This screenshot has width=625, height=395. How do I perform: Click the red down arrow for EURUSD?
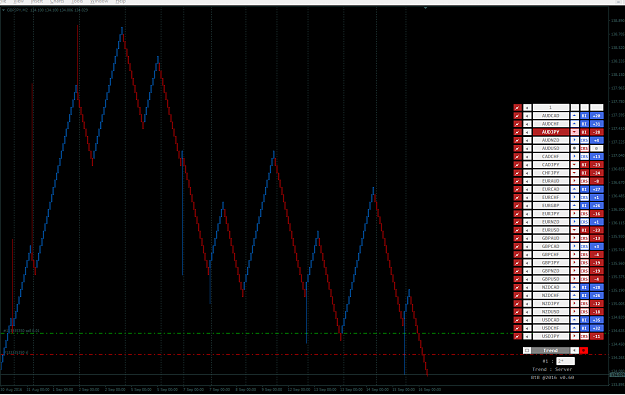coord(575,230)
